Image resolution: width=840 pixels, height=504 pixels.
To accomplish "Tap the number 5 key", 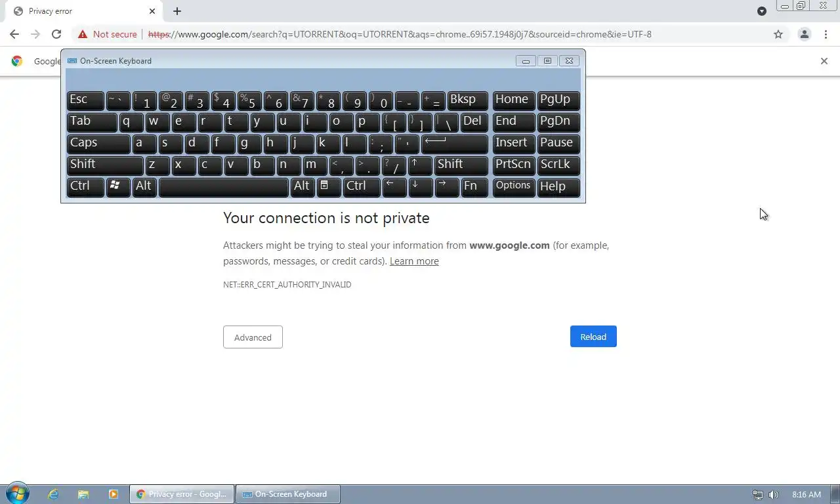I will (249, 100).
